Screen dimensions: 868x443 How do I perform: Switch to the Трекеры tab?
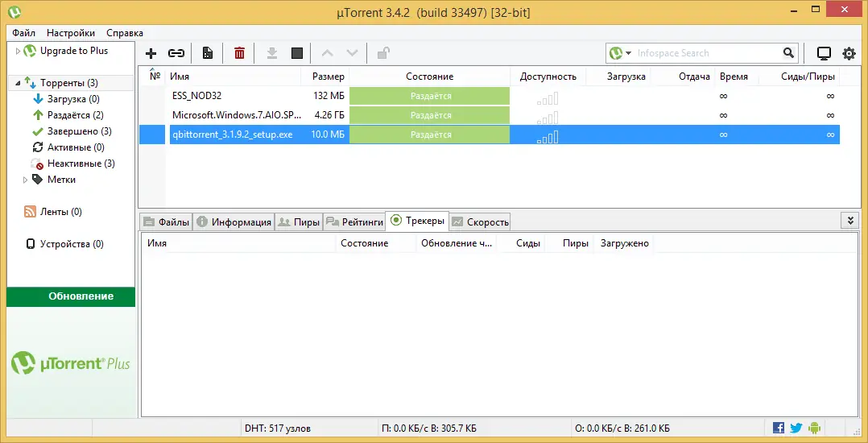(x=417, y=221)
